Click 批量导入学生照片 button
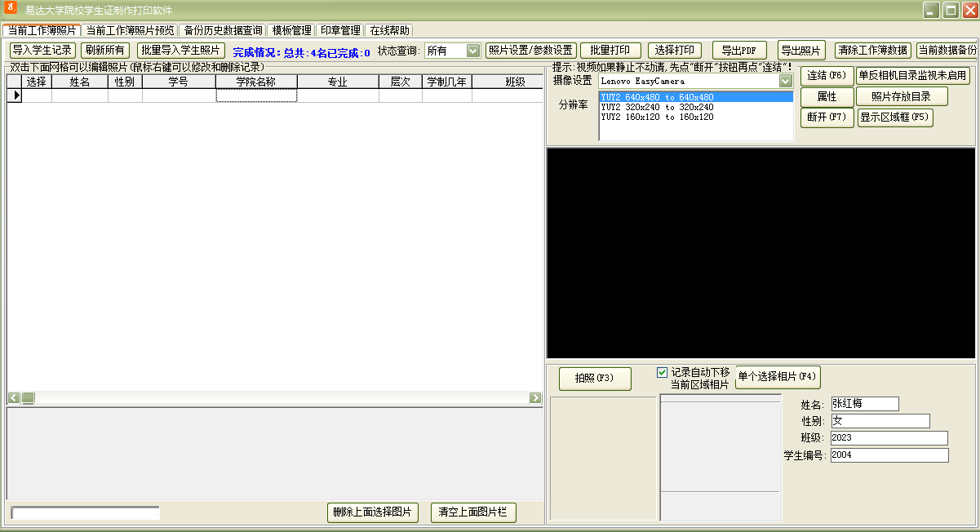This screenshot has height=532, width=980. (x=180, y=50)
